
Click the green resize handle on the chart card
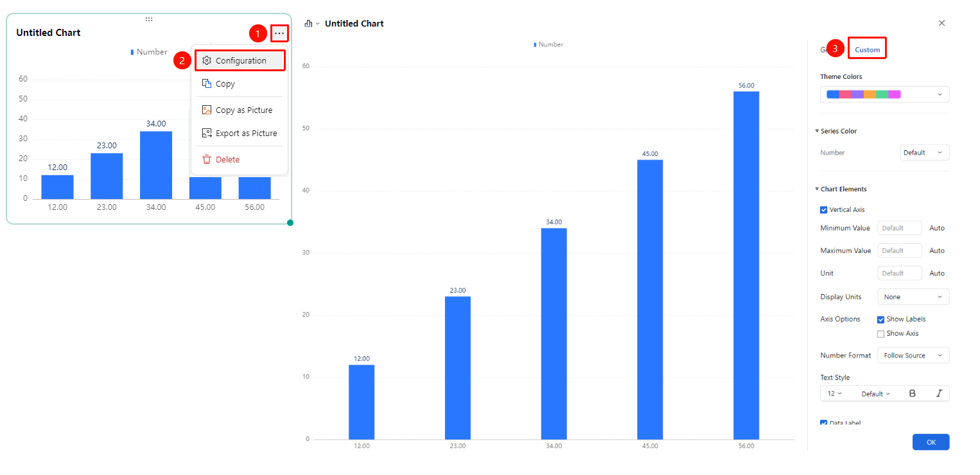pos(290,223)
